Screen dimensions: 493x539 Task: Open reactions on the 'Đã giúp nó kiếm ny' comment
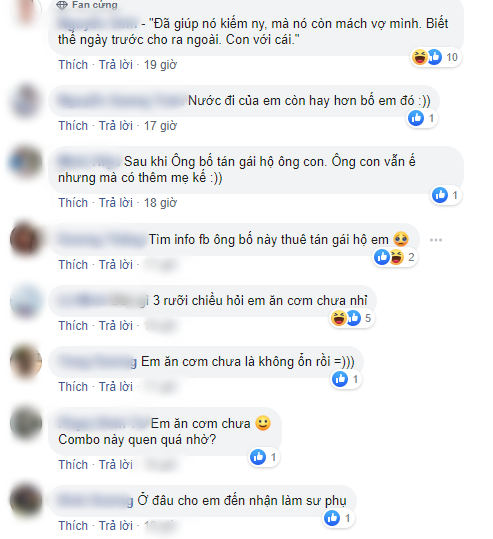pyautogui.click(x=436, y=57)
